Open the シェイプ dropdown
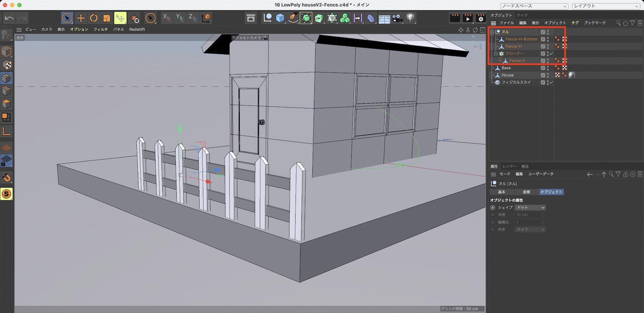 [530, 208]
